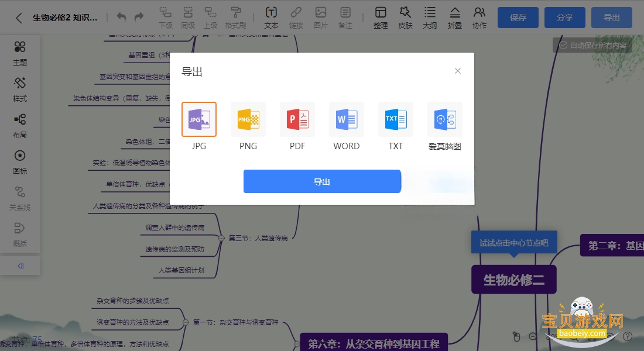Select node 调查人群中的遗传病
This screenshot has width=644, height=351.
[174, 228]
